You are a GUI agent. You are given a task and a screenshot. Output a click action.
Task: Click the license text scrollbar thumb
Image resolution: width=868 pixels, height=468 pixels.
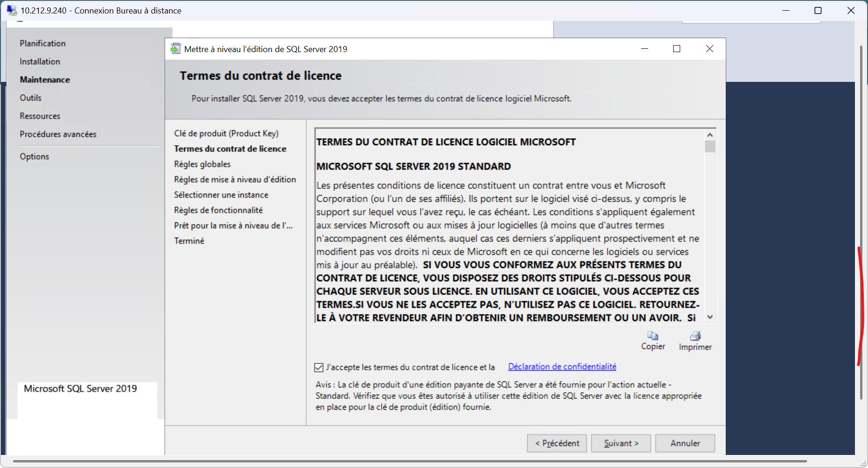tap(710, 147)
